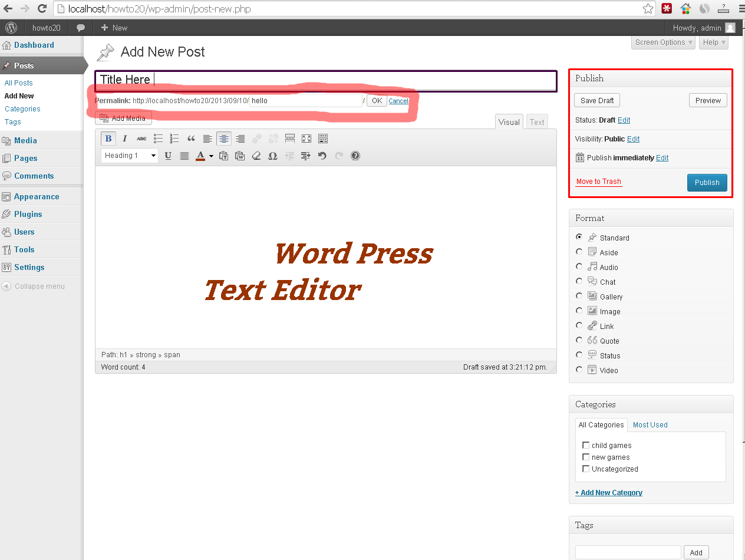Justify text with align full icon
This screenshot has width=745, height=560.
184,156
